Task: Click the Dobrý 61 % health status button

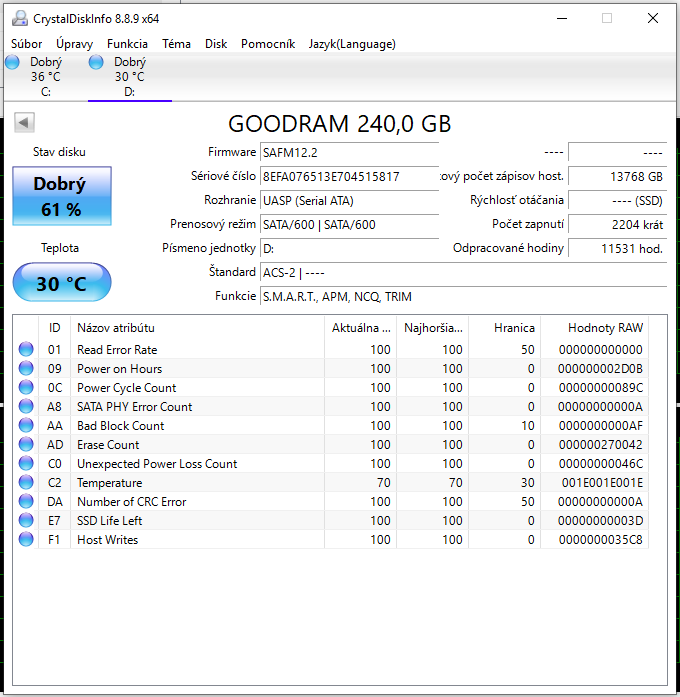Action: [62, 196]
